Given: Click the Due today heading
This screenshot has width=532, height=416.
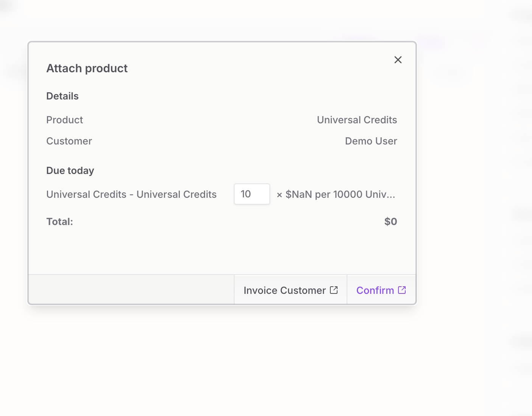Looking at the screenshot, I should 70,171.
